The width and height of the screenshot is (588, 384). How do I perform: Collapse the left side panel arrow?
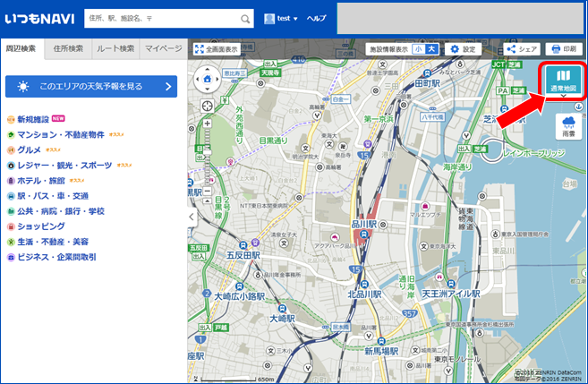192,217
